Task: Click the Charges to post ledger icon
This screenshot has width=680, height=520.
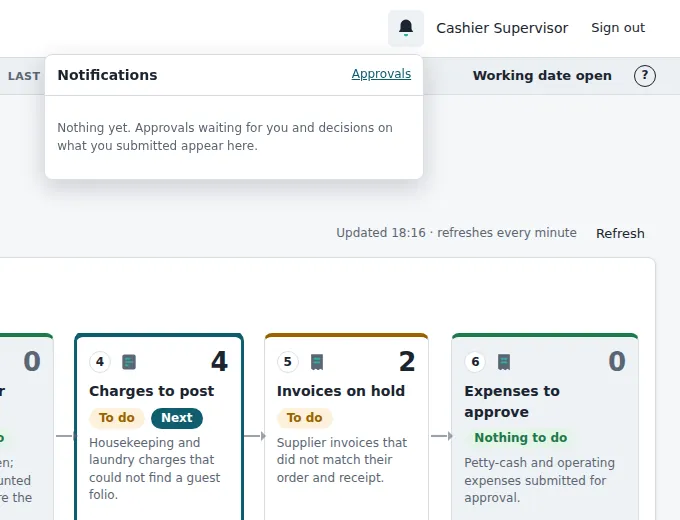Action: pos(129,362)
